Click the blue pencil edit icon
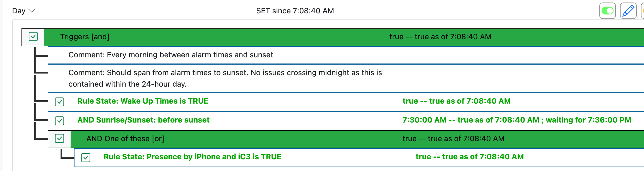Image resolution: width=644 pixels, height=171 pixels. (628, 11)
